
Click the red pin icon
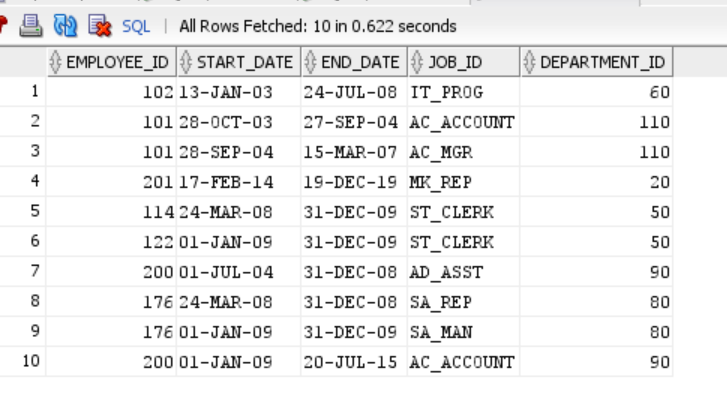click(3, 25)
